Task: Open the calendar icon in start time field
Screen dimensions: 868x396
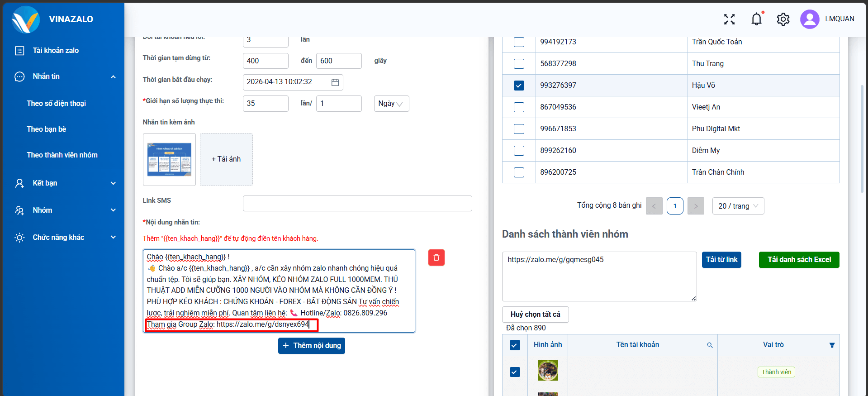Action: tap(335, 82)
